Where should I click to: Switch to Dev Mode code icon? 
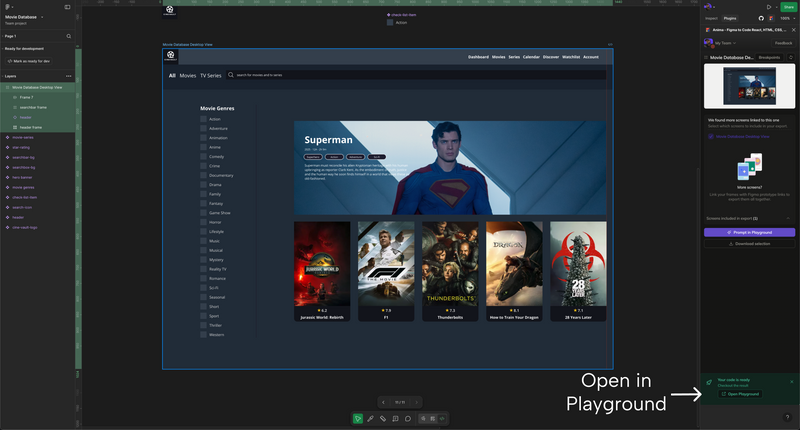pos(442,419)
